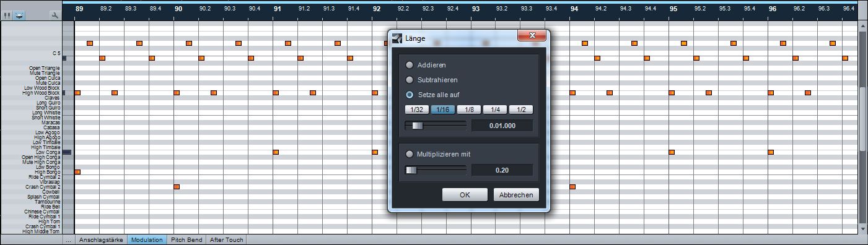
Task: Enable the Multiplizieren mit option
Action: pos(409,154)
